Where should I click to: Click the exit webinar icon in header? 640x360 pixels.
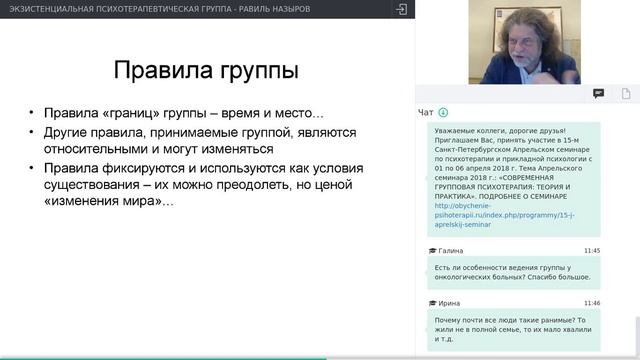point(401,9)
